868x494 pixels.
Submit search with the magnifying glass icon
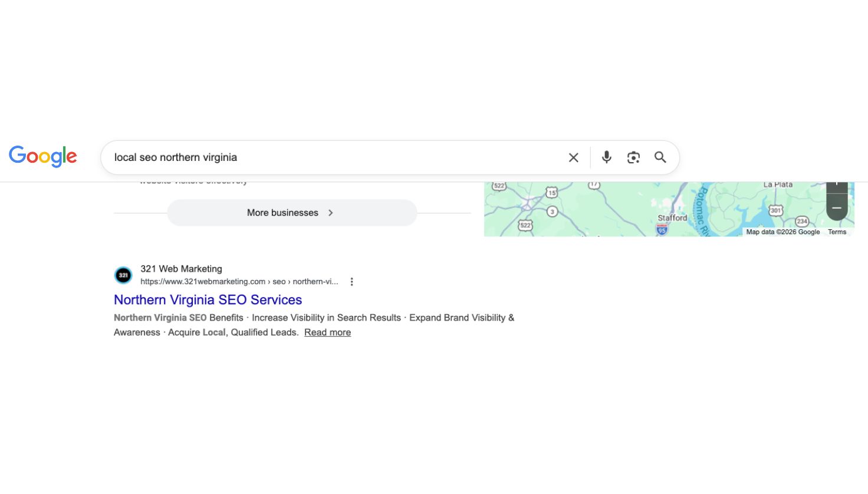click(660, 157)
